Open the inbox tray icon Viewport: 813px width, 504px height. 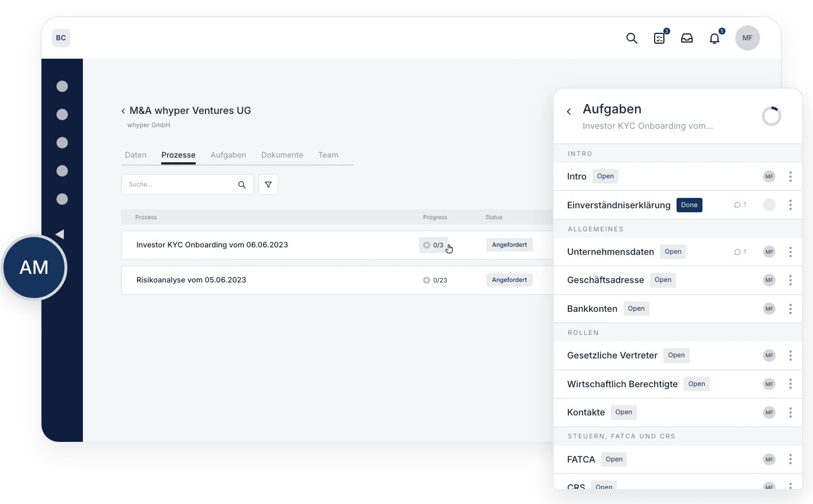point(687,38)
